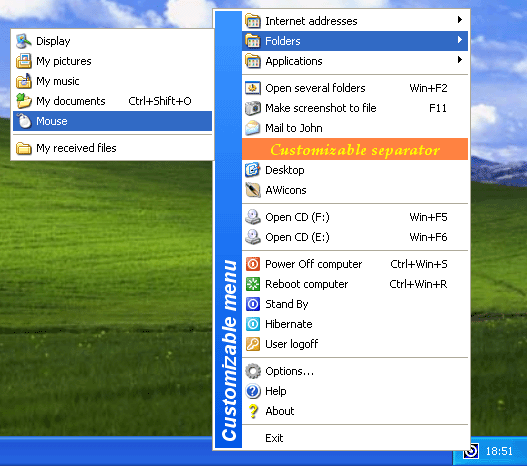Image resolution: width=527 pixels, height=466 pixels.
Task: Expand the Applications submenu arrow
Action: click(460, 60)
